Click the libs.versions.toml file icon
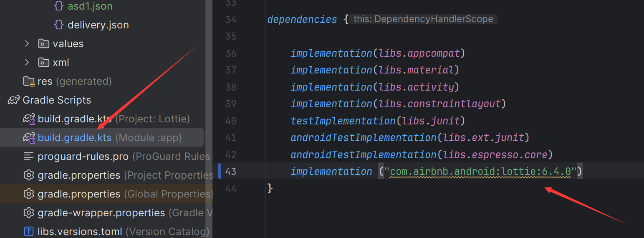This screenshot has width=644, height=238. tap(29, 231)
